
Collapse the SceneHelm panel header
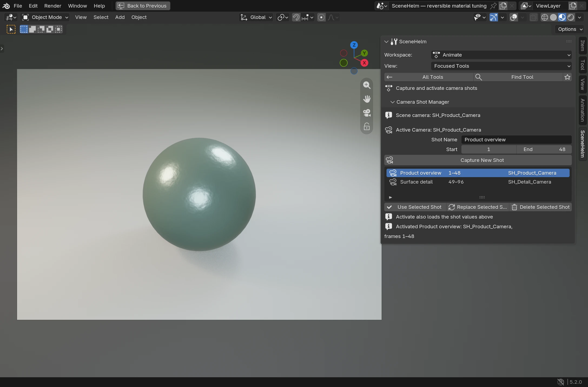387,42
